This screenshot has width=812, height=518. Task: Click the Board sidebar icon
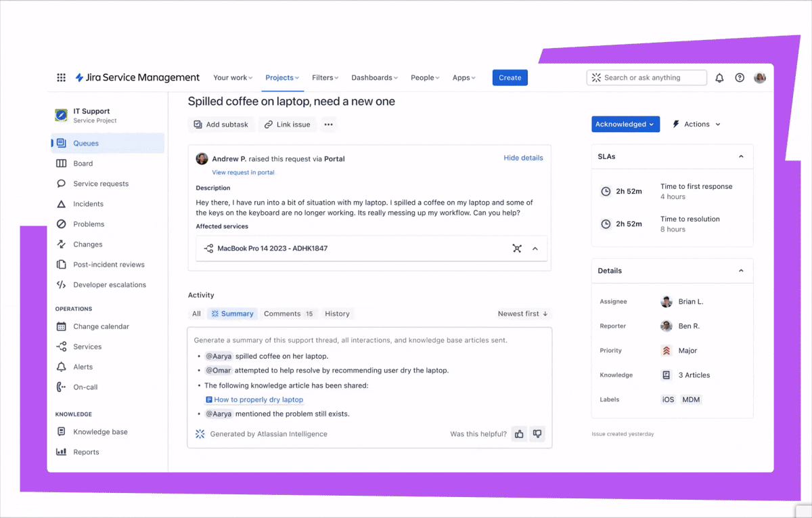click(61, 163)
